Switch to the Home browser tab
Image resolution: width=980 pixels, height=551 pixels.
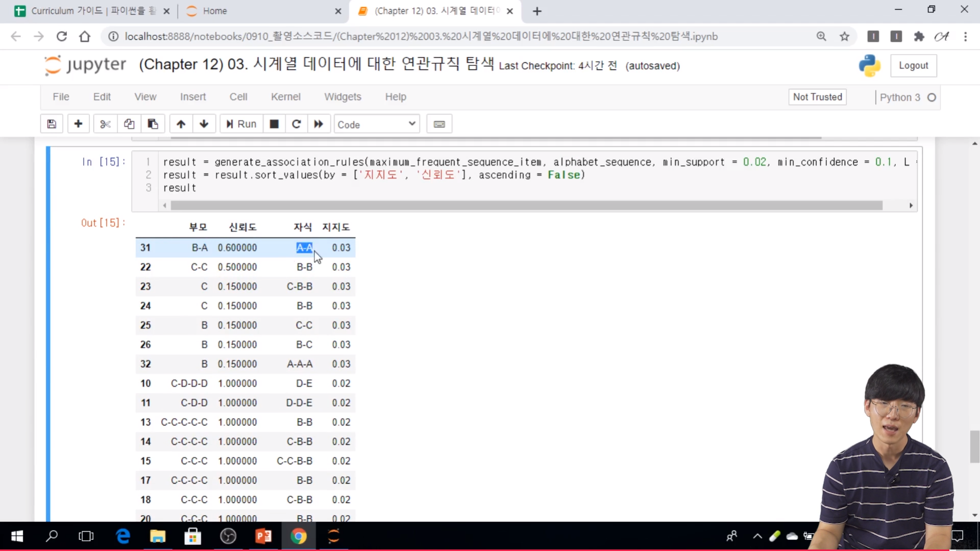click(214, 11)
